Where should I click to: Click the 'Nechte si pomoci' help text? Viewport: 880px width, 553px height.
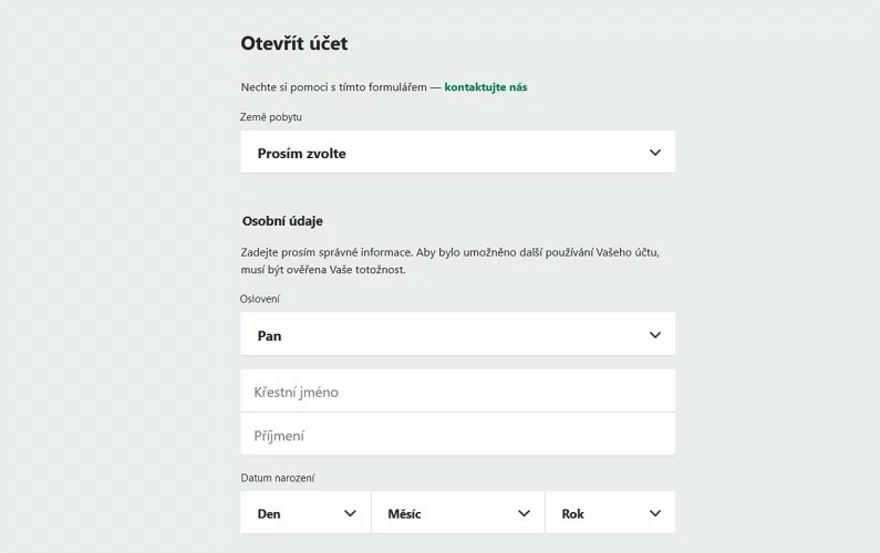pyautogui.click(x=334, y=87)
